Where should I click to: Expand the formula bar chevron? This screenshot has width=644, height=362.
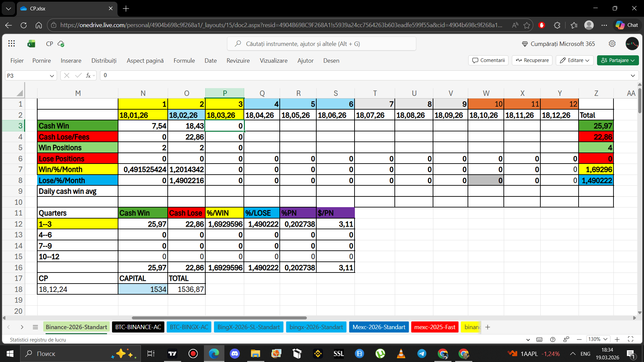pos(633,75)
